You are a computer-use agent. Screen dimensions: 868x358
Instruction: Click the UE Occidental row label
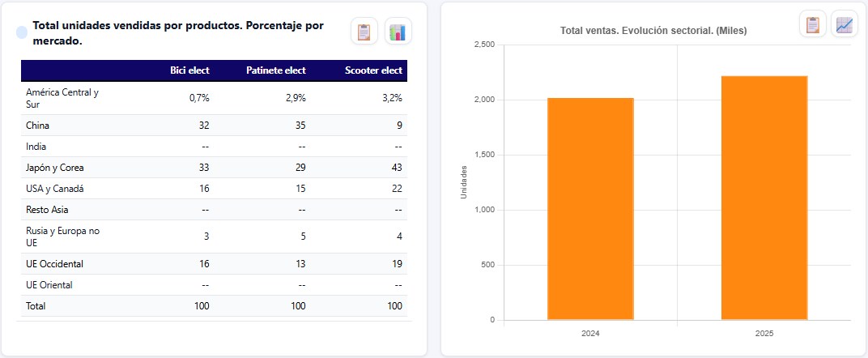pyautogui.click(x=54, y=264)
